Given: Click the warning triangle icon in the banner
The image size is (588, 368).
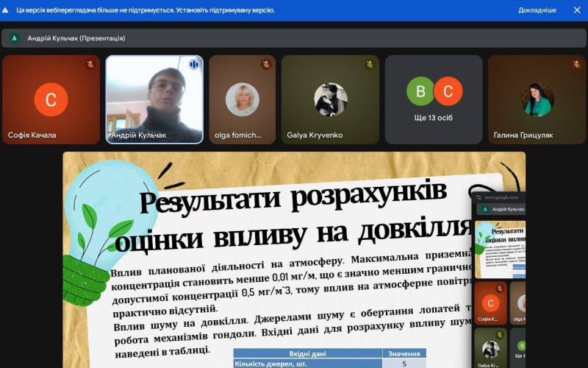Looking at the screenshot, I should tap(5, 10).
